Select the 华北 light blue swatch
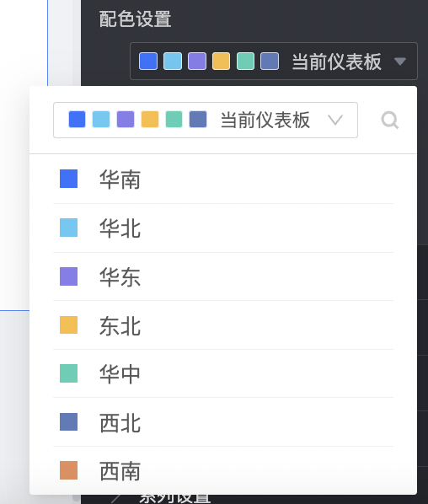The image size is (428, 504). 68,228
